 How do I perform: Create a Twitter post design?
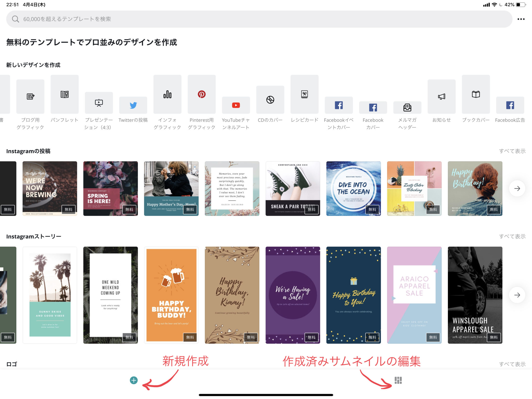coord(133,105)
